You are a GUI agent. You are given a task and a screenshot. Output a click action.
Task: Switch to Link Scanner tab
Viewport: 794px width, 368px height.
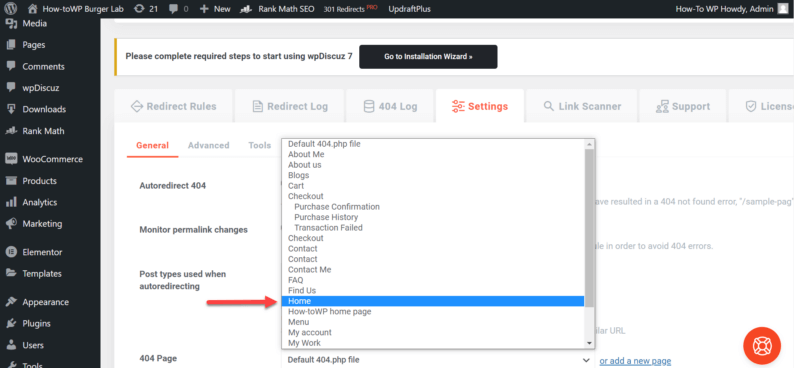point(582,106)
